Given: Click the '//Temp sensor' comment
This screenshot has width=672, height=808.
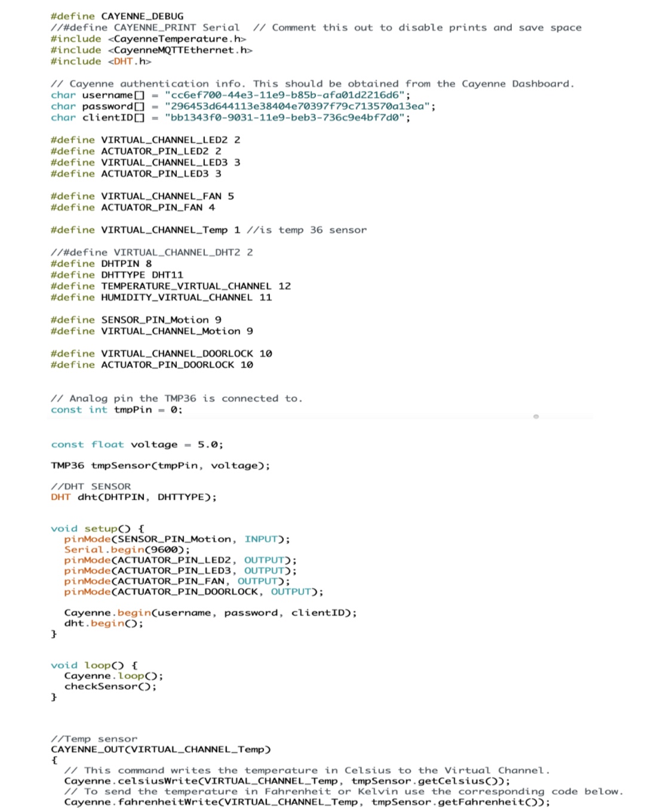Looking at the screenshot, I should (94, 739).
